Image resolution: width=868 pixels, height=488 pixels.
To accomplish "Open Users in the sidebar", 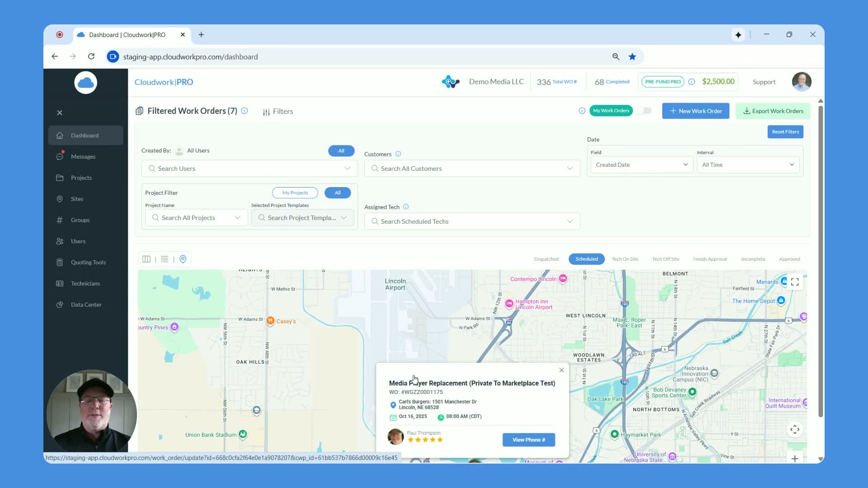I will pyautogui.click(x=85, y=241).
